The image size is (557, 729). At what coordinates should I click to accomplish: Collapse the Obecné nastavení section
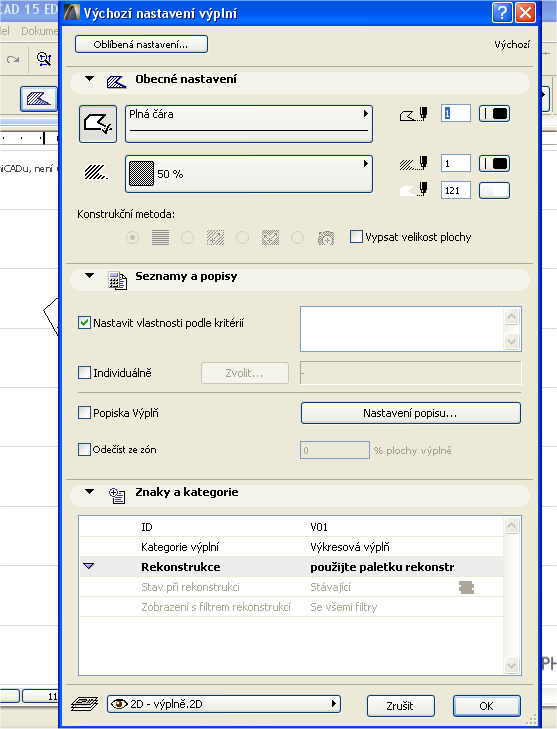(x=90, y=79)
